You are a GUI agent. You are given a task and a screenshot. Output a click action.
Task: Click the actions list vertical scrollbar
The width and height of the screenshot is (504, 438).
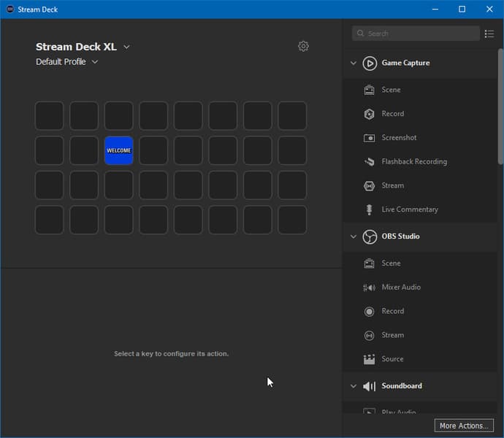[500, 109]
